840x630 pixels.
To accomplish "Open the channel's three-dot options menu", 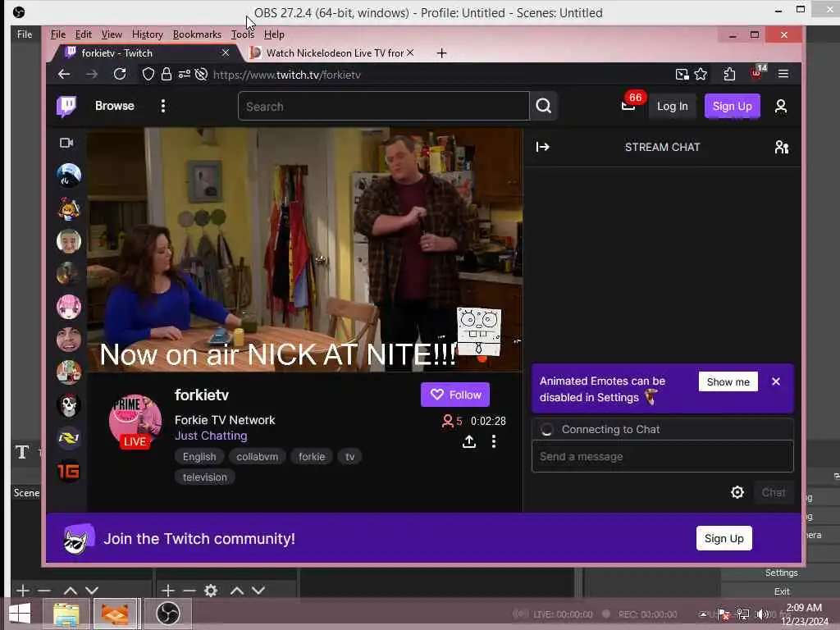I will (494, 441).
